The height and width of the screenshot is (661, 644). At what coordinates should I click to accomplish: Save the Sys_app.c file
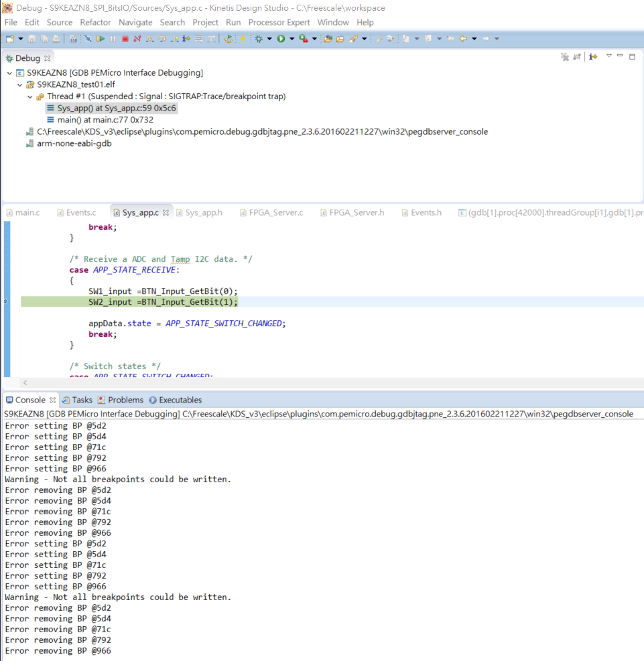tap(31, 38)
